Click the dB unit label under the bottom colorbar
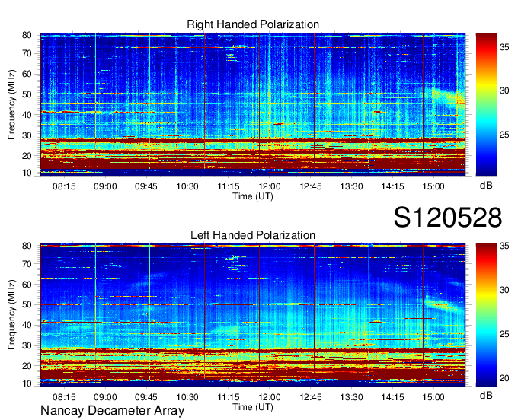The height and width of the screenshot is (420, 518). point(486,396)
